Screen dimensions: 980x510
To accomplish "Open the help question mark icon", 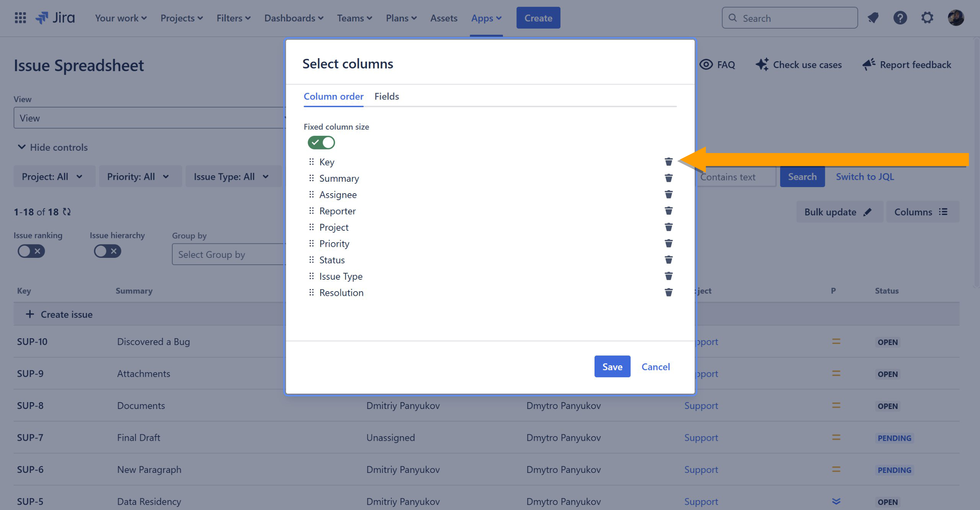I will pyautogui.click(x=900, y=18).
